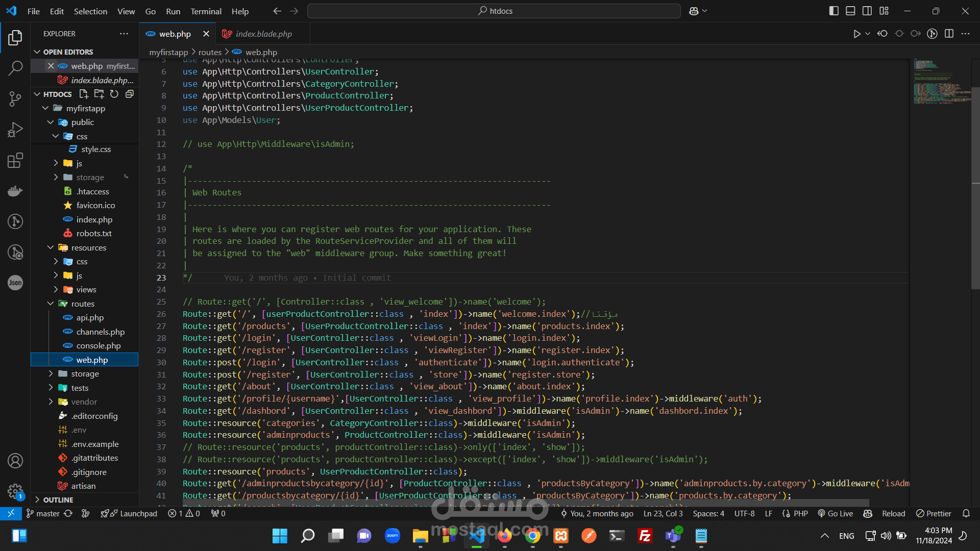This screenshot has height=551, width=980.
Task: Open the Docker view in activity bar
Action: 15,191
